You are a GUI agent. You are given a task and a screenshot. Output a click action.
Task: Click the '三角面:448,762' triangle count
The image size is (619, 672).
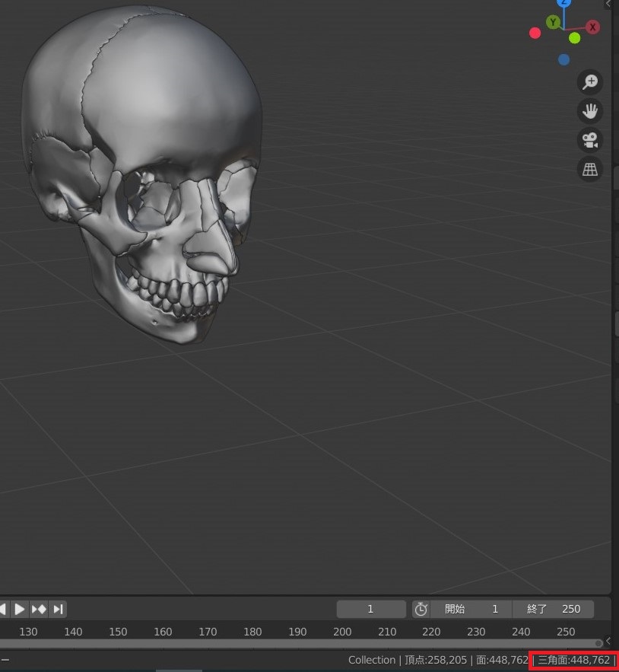[x=573, y=660]
